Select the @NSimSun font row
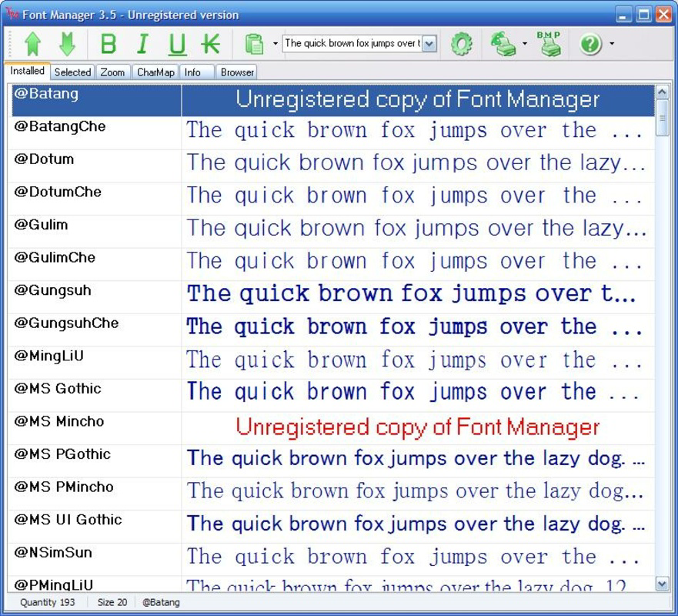Image resolution: width=678 pixels, height=616 pixels. pos(333,560)
